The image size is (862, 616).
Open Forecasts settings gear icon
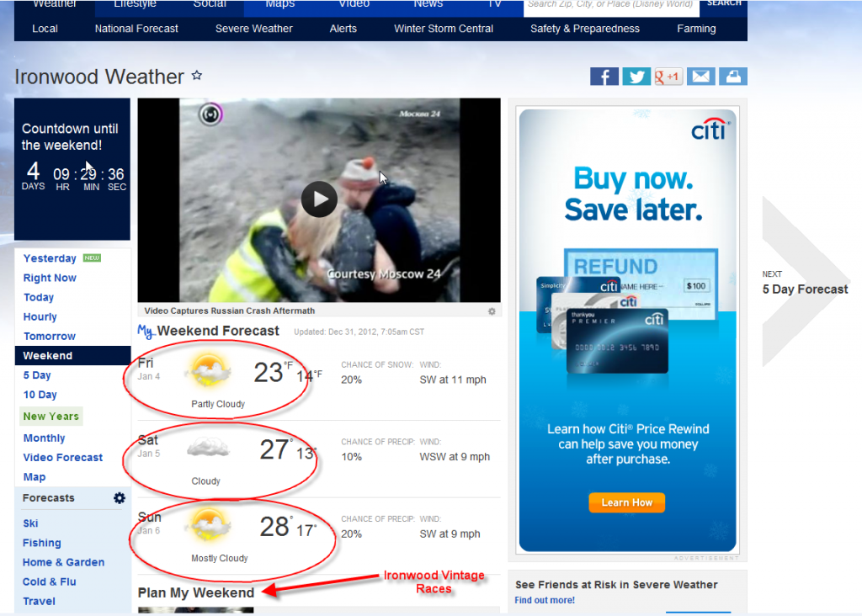tap(120, 498)
